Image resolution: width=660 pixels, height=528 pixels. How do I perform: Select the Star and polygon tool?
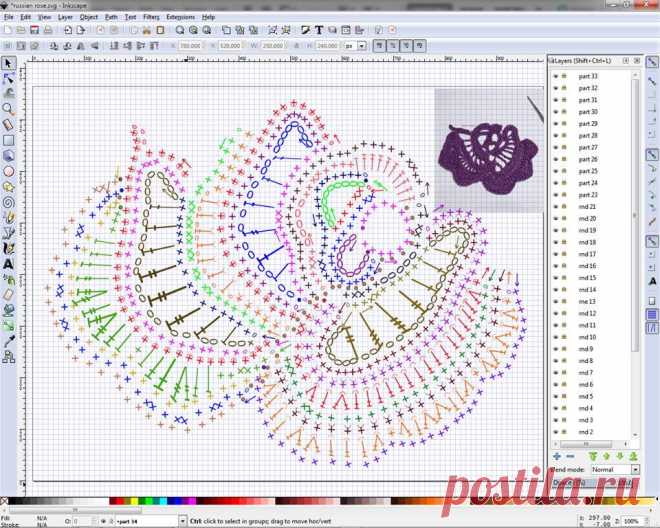[x=8, y=186]
